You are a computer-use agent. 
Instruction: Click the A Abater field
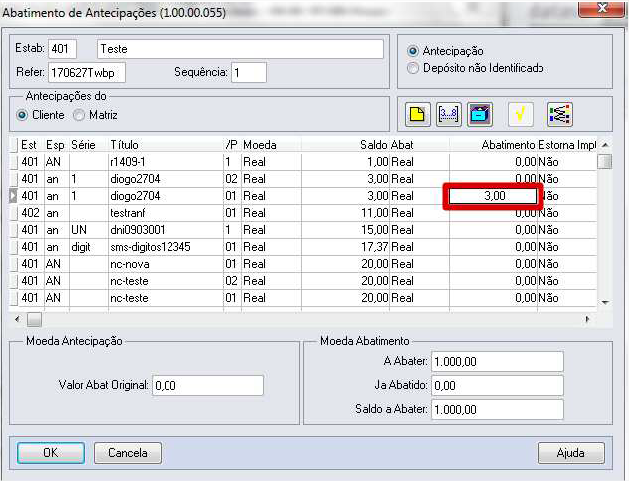click(497, 361)
